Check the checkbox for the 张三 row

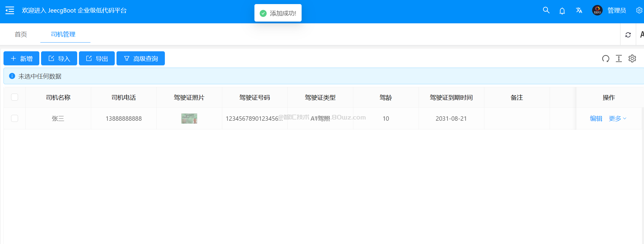[x=15, y=118]
